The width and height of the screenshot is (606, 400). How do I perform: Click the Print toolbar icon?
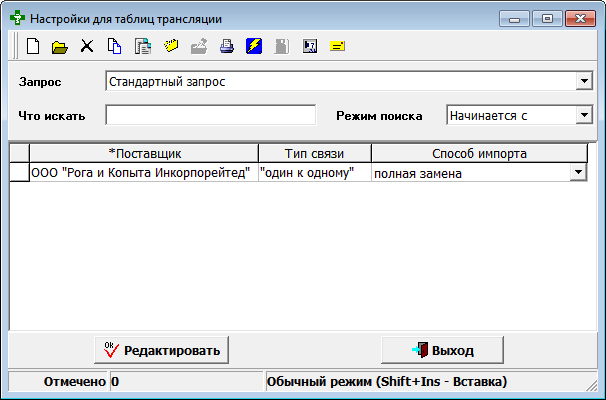tap(227, 46)
